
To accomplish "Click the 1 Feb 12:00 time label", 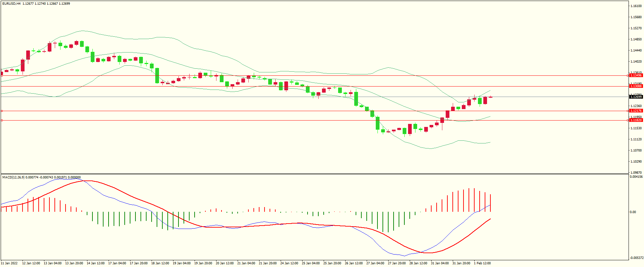I will click(482, 263).
